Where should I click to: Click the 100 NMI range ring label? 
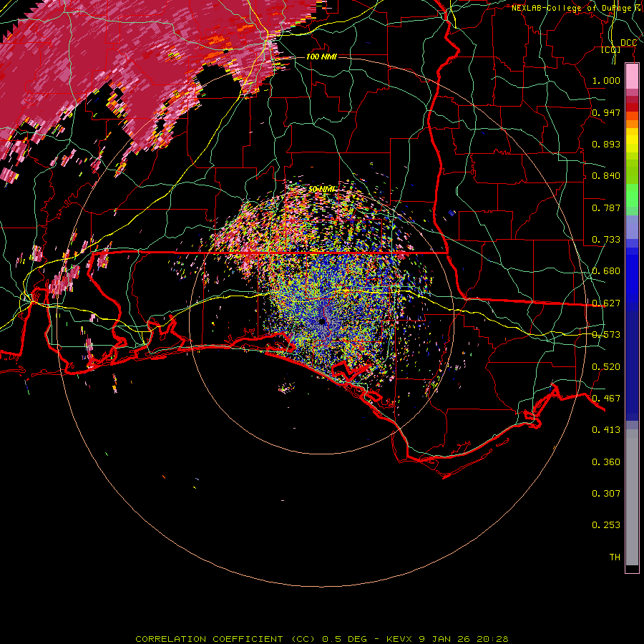pyautogui.click(x=321, y=57)
